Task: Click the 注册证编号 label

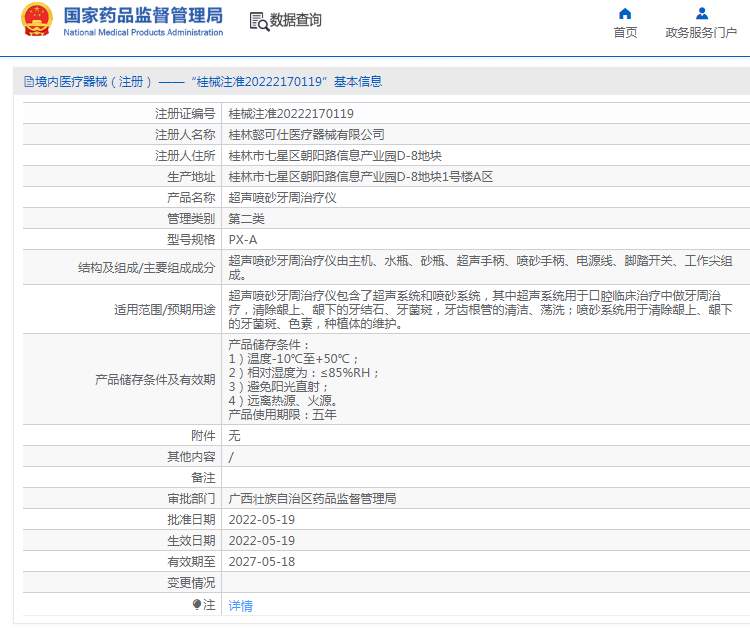Action: (x=185, y=114)
